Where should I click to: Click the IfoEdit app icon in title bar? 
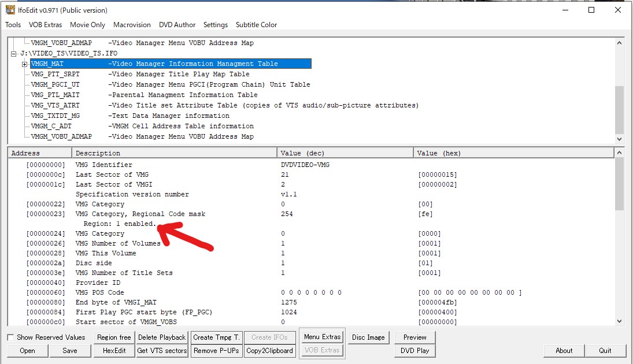coord(10,10)
